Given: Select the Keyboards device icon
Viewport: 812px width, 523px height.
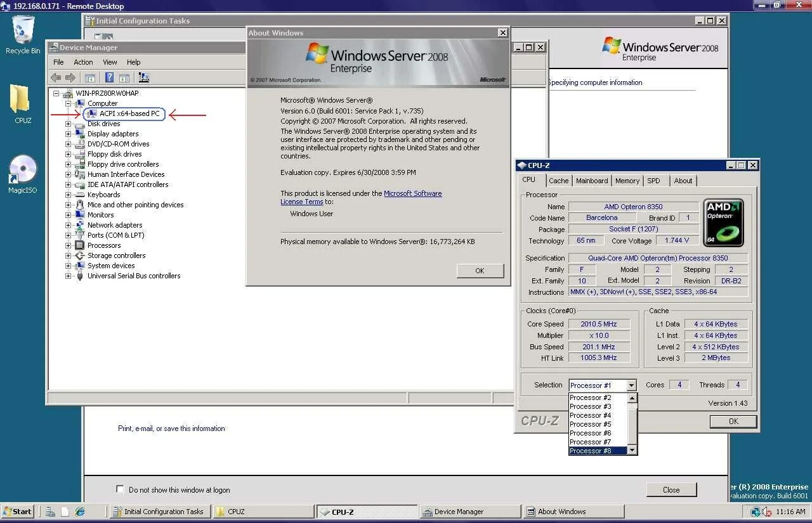Looking at the screenshot, I should coord(80,195).
